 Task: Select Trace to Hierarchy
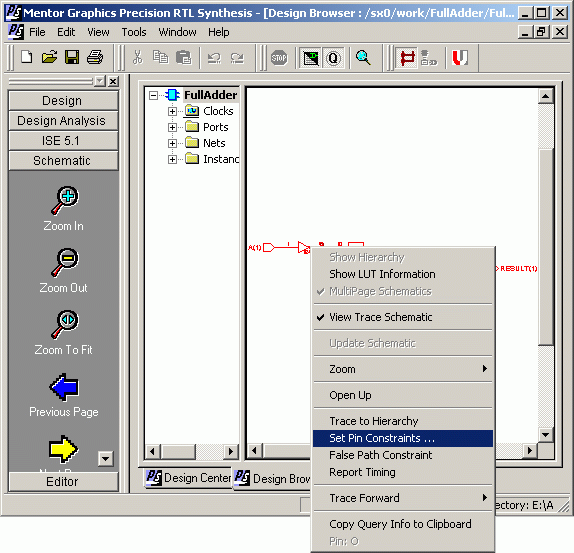click(x=403, y=421)
